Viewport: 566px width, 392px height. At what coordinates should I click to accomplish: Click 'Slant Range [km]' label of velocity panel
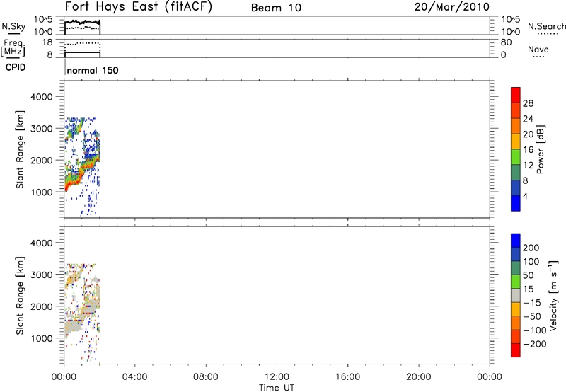click(x=20, y=295)
